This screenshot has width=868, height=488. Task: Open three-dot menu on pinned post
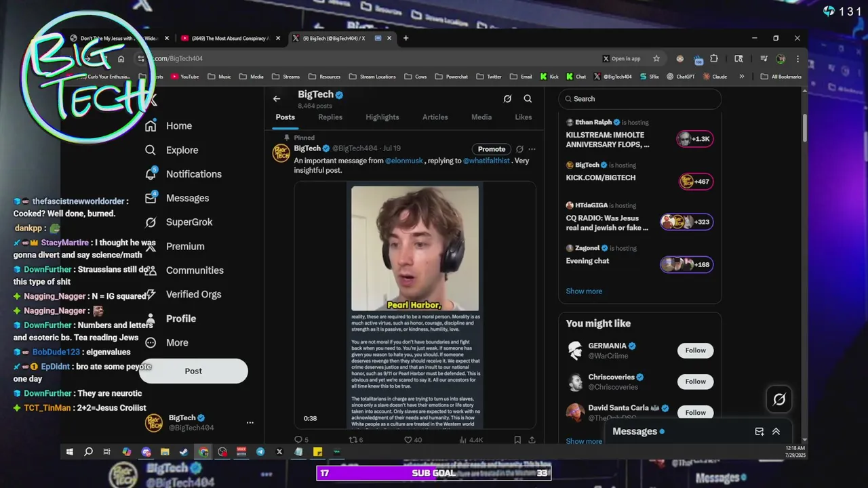532,149
